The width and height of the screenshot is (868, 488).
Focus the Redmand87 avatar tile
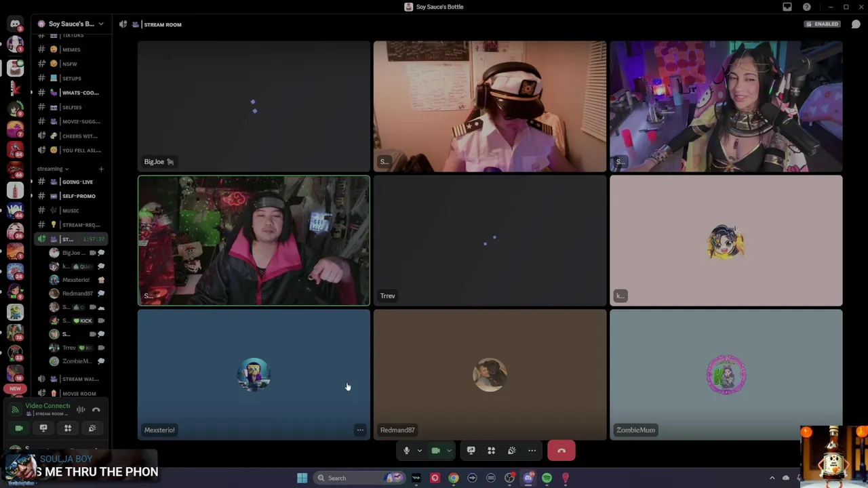tap(490, 375)
